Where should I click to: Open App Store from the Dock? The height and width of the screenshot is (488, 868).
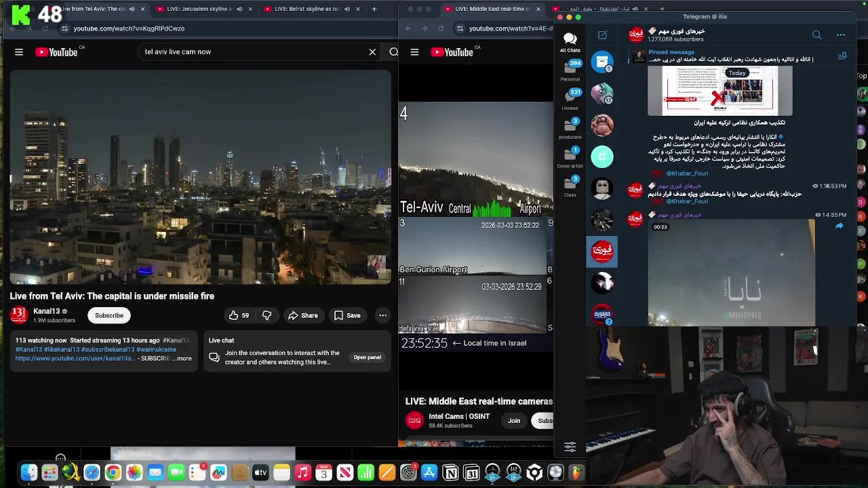point(429,472)
